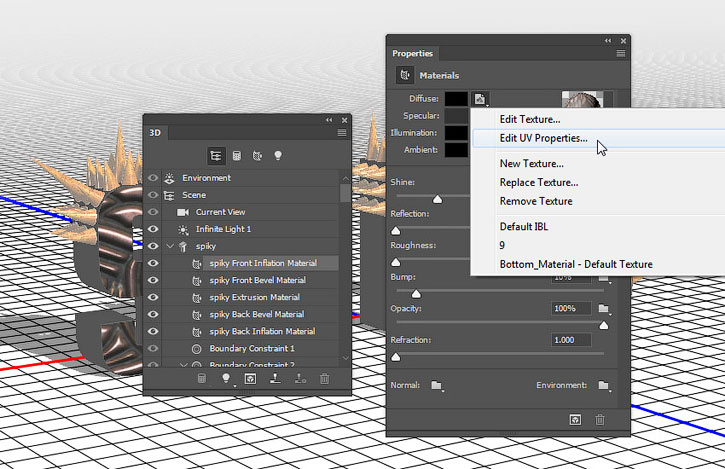725x469 pixels.
Task: Click the render icon at Properties panel bottom
Action: pyautogui.click(x=575, y=420)
